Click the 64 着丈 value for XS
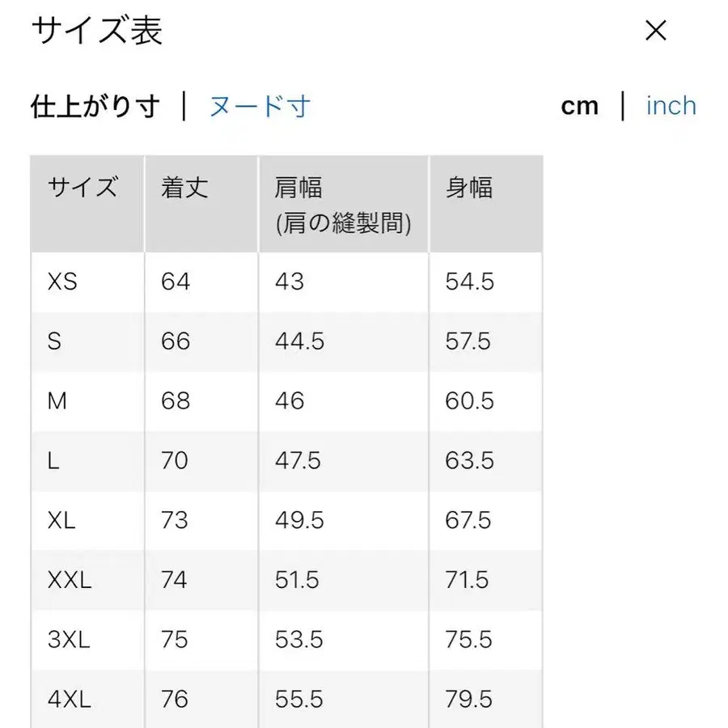The height and width of the screenshot is (728, 728). [x=174, y=282]
